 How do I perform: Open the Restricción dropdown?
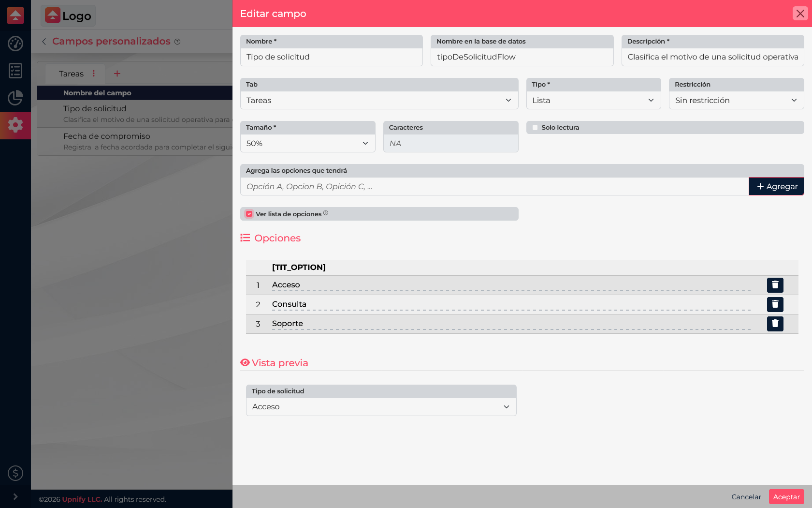pyautogui.click(x=737, y=100)
